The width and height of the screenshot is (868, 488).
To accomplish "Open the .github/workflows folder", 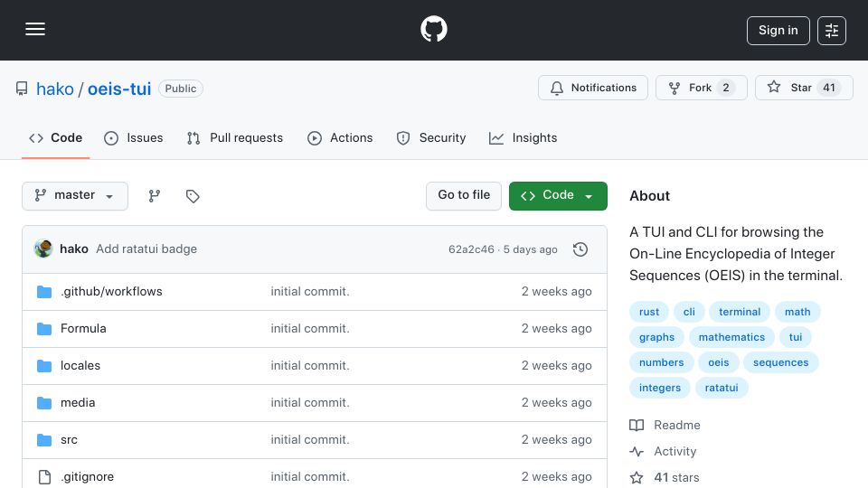I will point(111,292).
